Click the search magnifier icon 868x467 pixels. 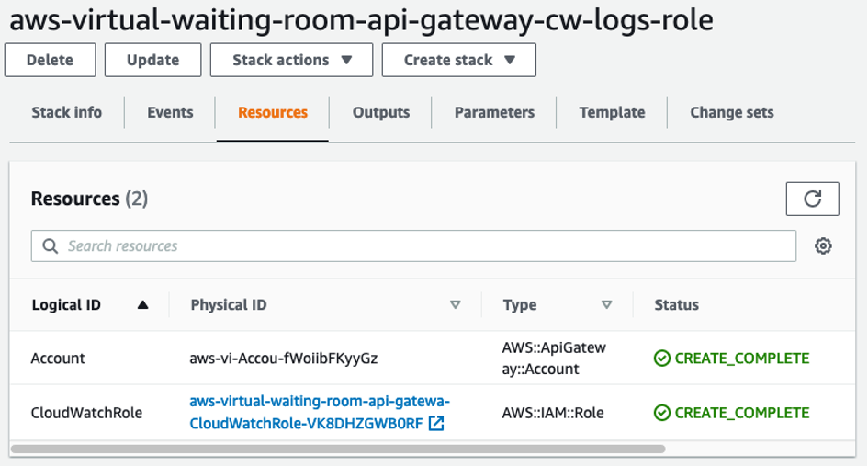pos(50,246)
